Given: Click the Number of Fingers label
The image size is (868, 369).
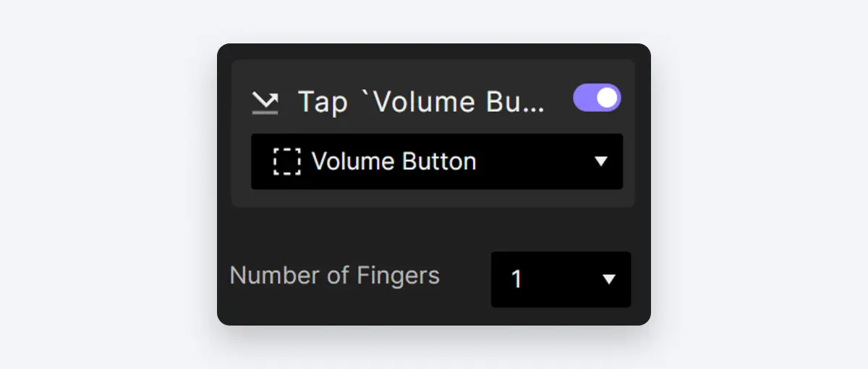Looking at the screenshot, I should (x=334, y=276).
